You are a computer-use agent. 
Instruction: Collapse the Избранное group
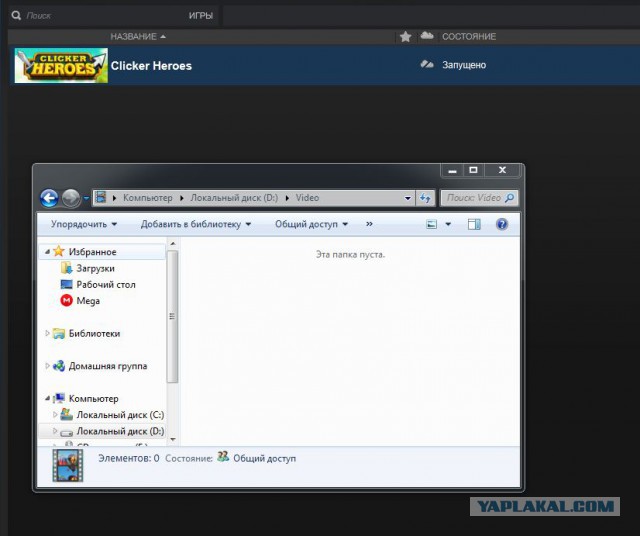pos(47,251)
